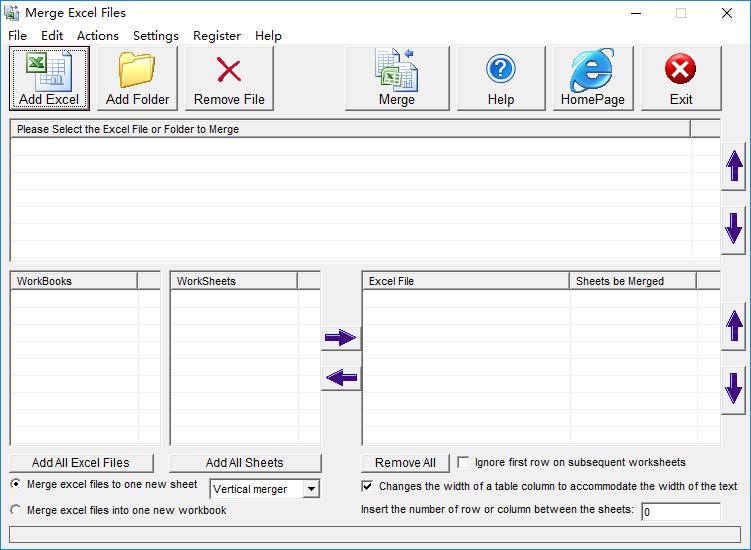
Task: Open the Register menu
Action: [216, 36]
